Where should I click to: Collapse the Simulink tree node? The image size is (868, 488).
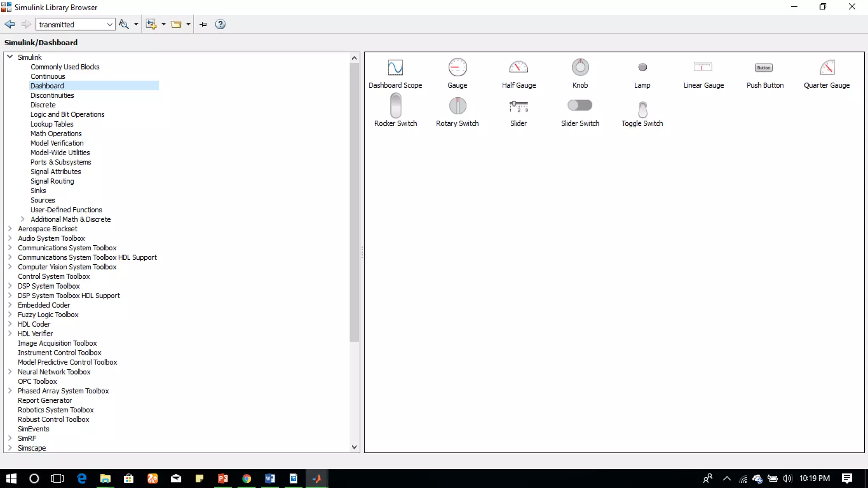coord(10,57)
